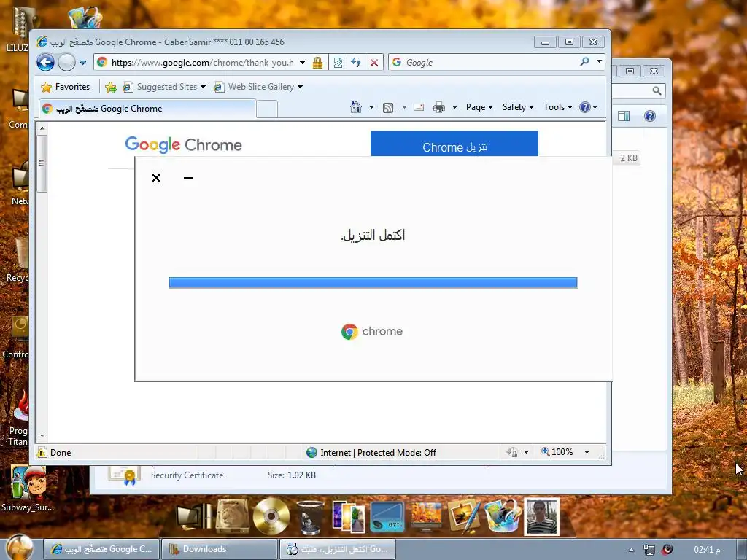Switch to Internet Explorer taskbar button
This screenshot has width=747, height=560.
coord(101,549)
